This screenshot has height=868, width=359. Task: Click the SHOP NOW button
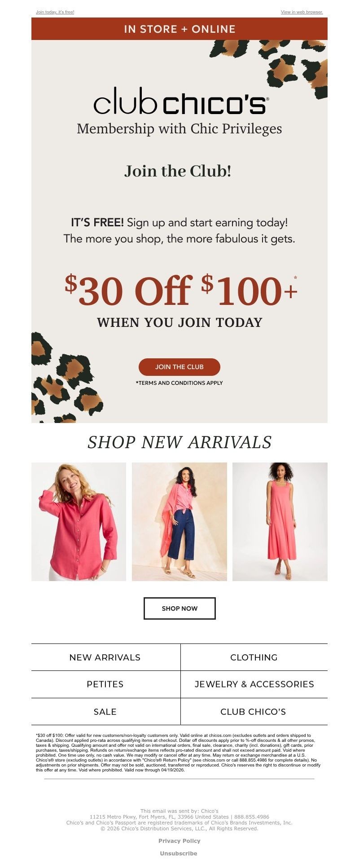[179, 608]
